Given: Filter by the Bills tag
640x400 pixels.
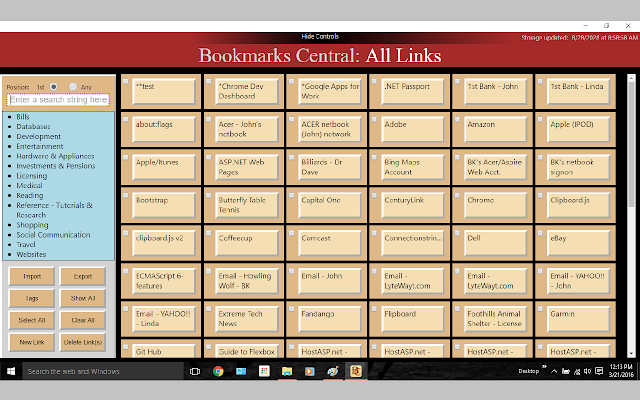Looking at the screenshot, I should pyautogui.click(x=23, y=117).
